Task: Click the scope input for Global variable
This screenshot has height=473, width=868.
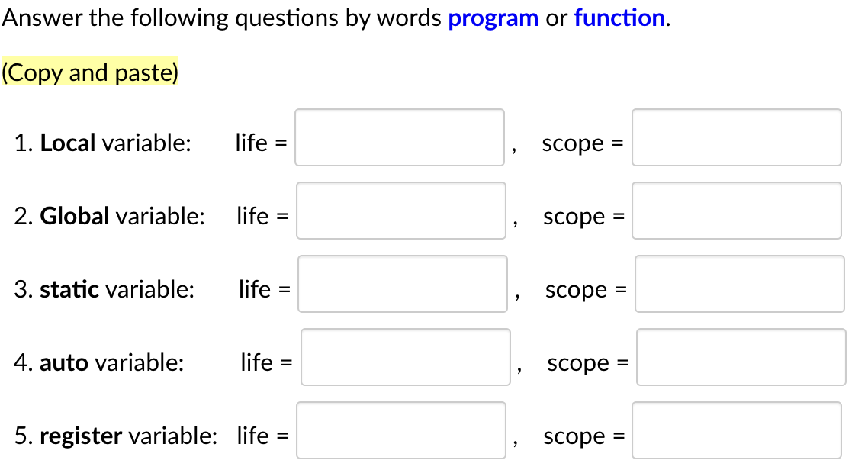Action: (x=736, y=211)
